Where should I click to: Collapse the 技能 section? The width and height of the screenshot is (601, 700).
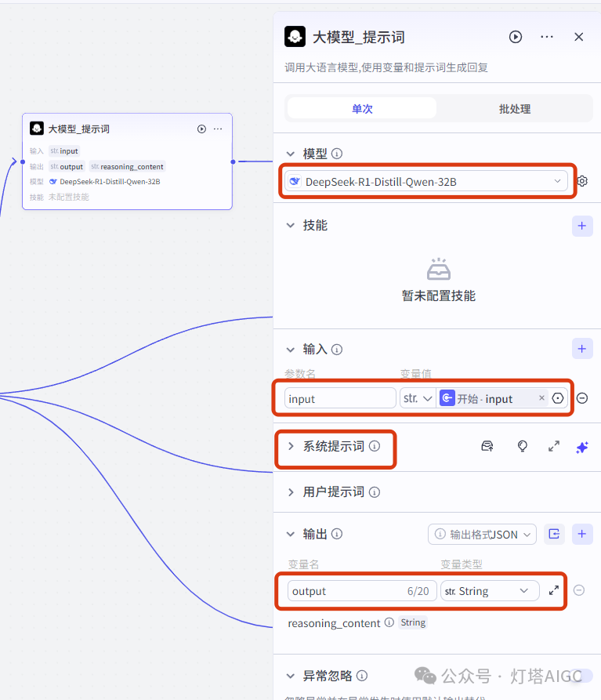tap(291, 226)
